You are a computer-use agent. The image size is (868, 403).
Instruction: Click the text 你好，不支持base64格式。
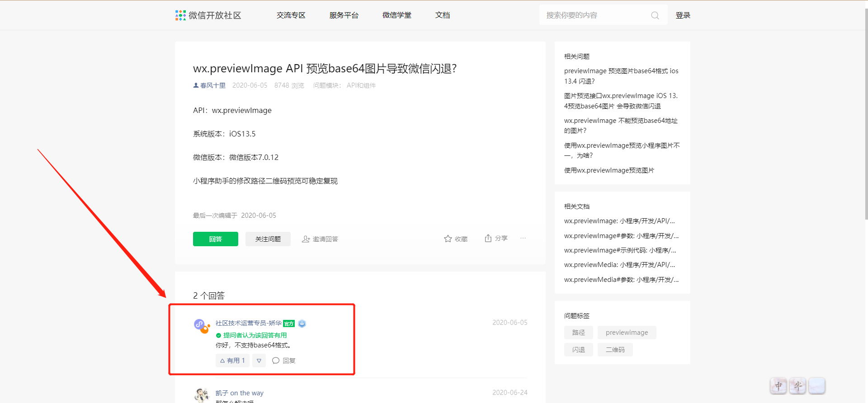(x=254, y=345)
